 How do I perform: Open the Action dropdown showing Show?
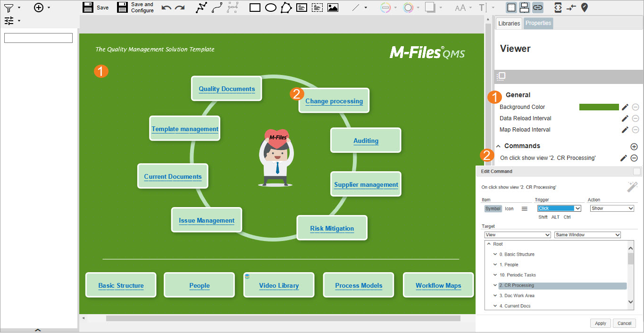[x=611, y=208]
